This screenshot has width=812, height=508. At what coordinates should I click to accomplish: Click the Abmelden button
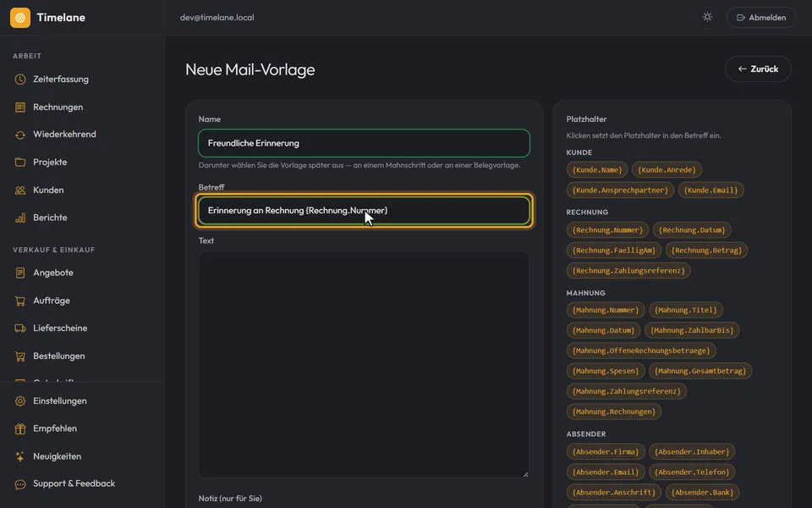[x=761, y=18]
